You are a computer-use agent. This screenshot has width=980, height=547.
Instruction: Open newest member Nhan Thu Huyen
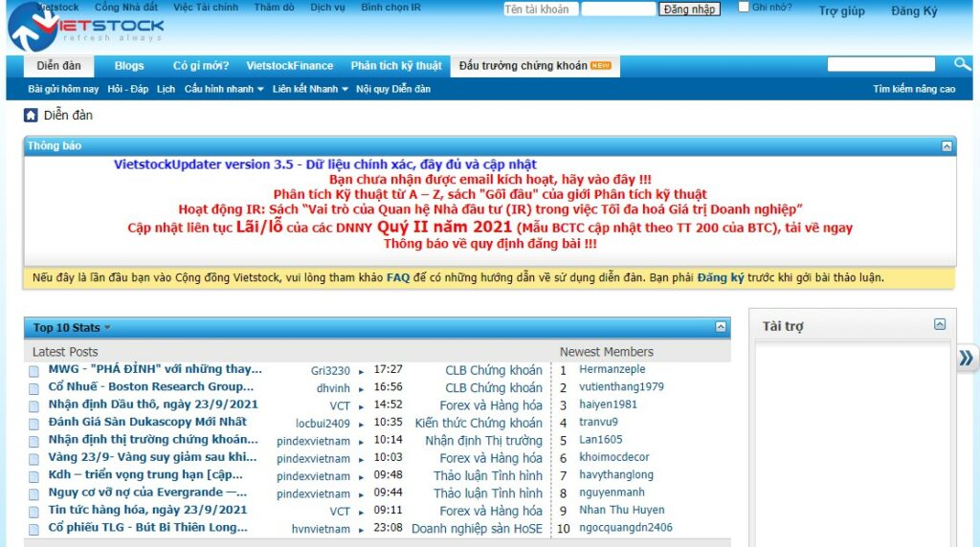click(x=621, y=510)
